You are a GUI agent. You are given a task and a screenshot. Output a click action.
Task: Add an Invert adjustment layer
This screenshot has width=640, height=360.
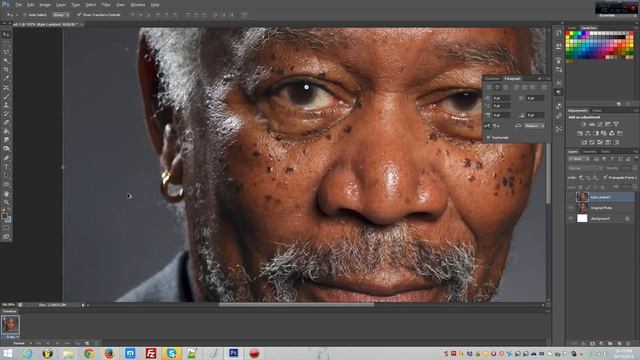tap(584, 142)
